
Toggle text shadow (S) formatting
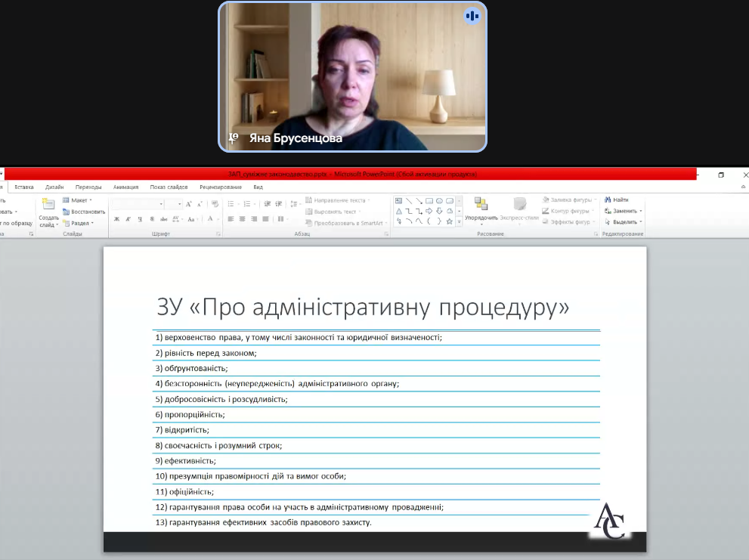point(151,219)
